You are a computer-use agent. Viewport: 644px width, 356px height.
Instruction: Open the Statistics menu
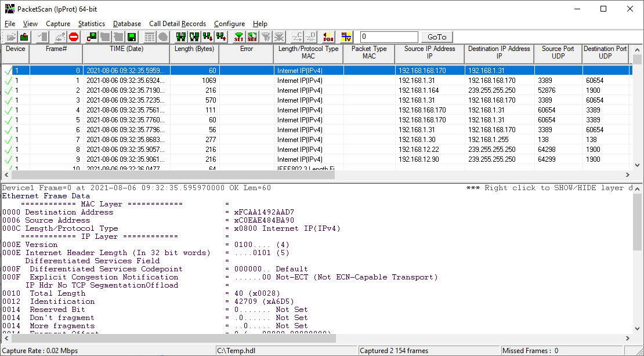92,24
